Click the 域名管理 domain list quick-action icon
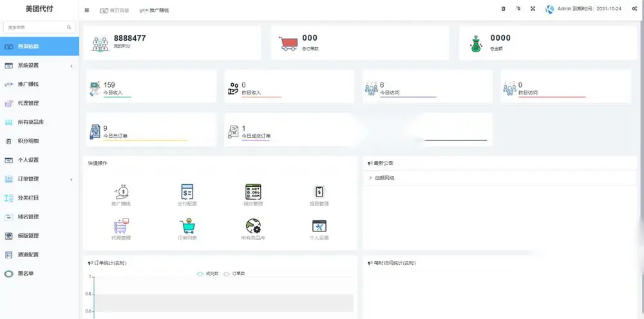This screenshot has width=644, height=319. coord(253,192)
